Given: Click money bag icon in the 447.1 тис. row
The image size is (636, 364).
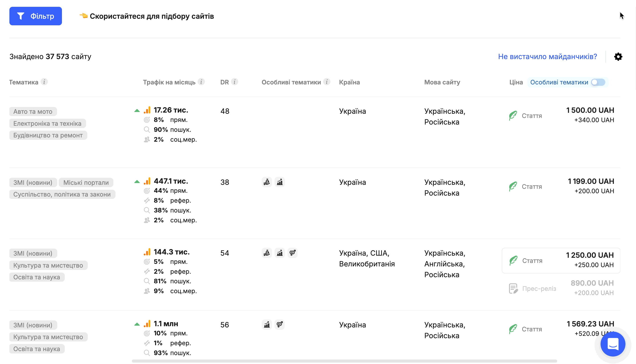Looking at the screenshot, I should pos(267,182).
